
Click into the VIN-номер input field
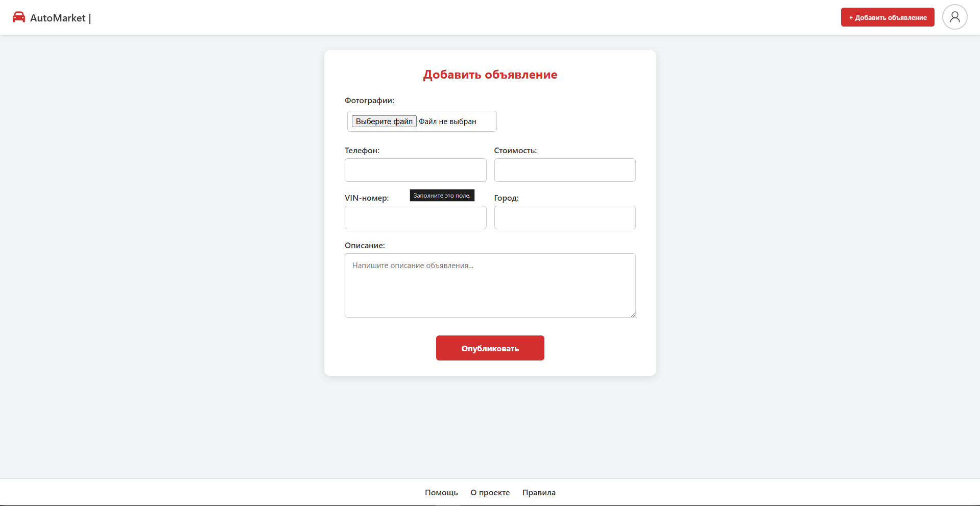tap(415, 218)
